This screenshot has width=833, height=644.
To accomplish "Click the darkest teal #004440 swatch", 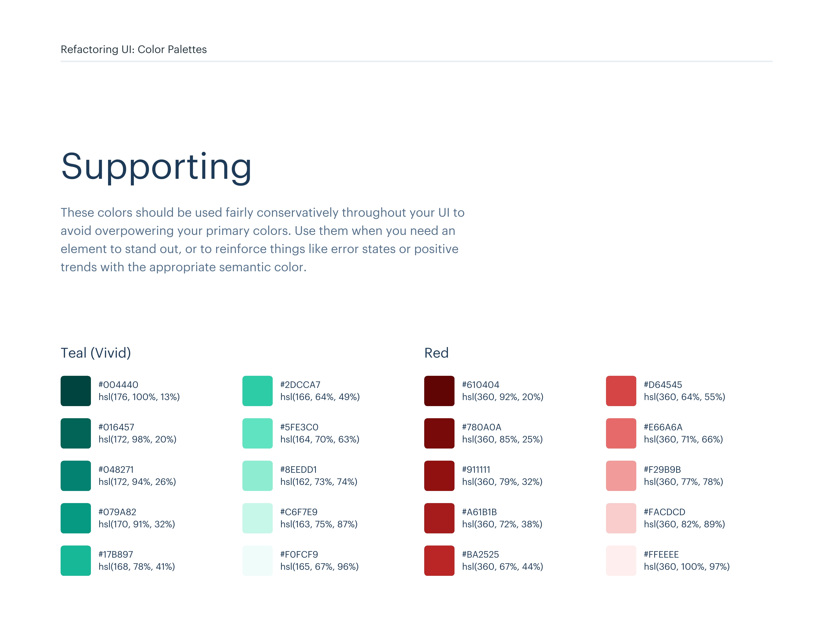I will tap(75, 391).
